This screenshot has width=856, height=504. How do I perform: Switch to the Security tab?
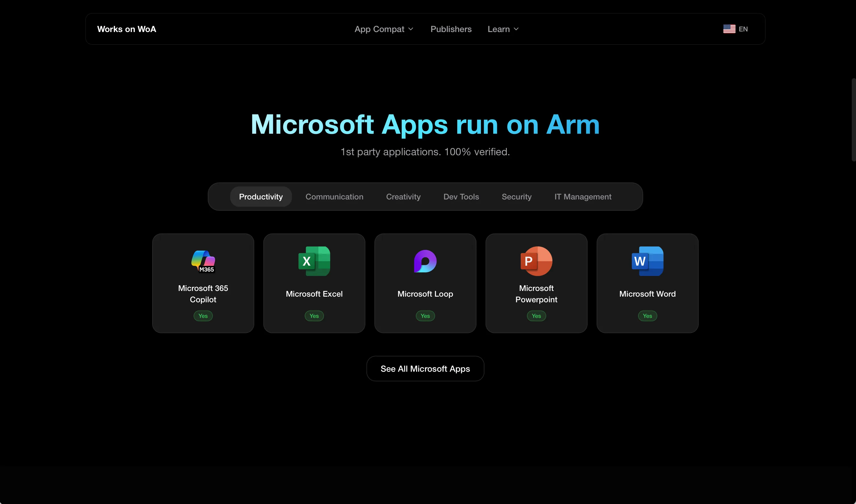point(517,197)
